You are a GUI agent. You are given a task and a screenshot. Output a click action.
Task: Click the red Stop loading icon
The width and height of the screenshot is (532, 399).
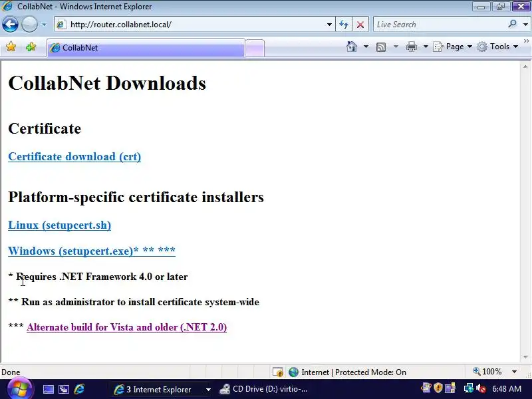(360, 25)
